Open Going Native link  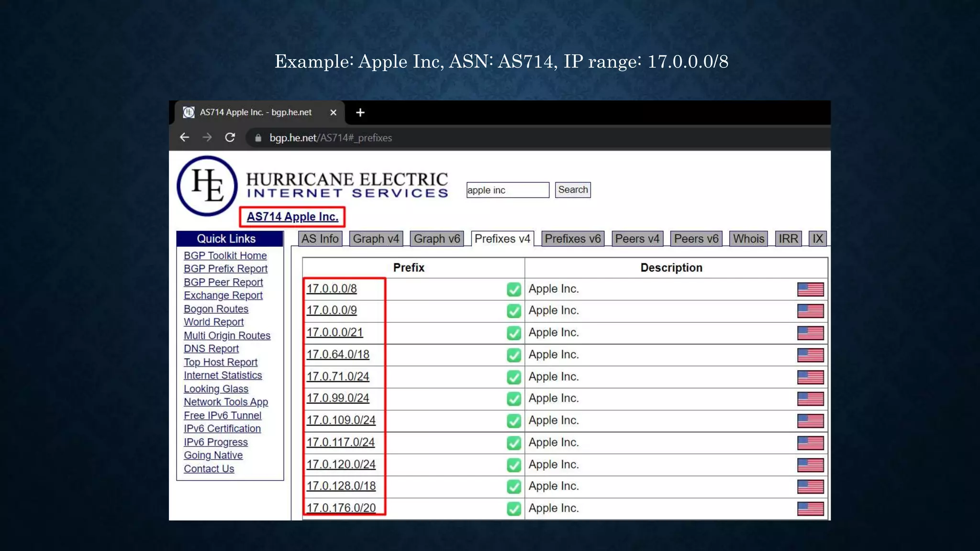(213, 455)
